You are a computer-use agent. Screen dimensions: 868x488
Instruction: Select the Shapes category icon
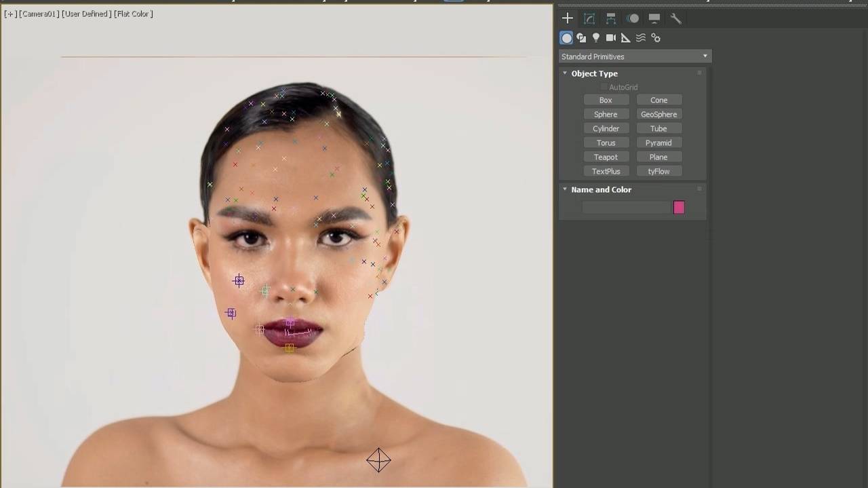pos(581,38)
